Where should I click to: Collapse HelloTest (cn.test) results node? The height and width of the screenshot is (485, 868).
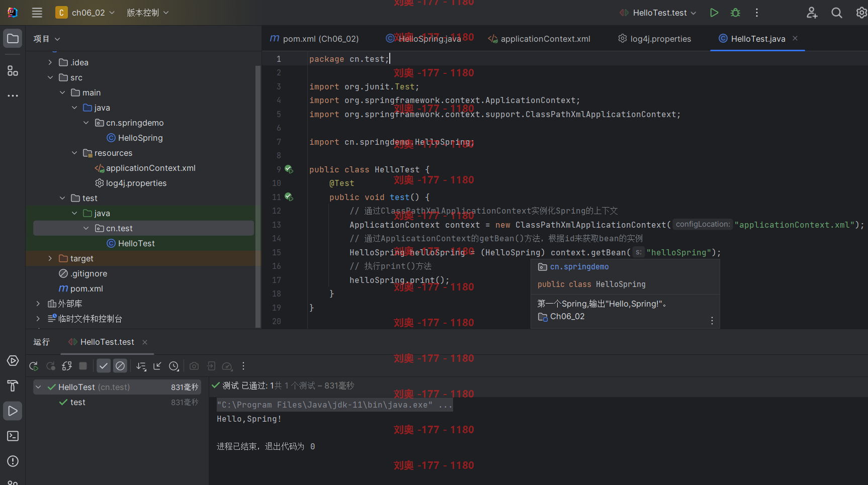38,387
